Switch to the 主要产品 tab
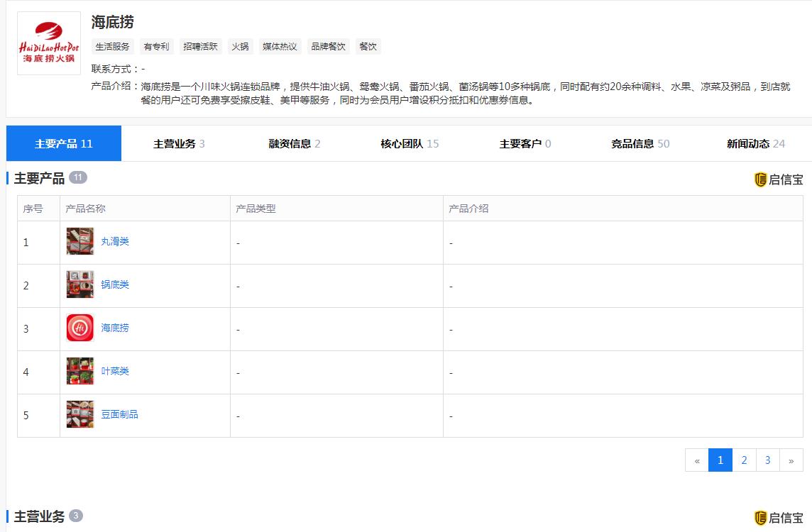 (x=64, y=143)
